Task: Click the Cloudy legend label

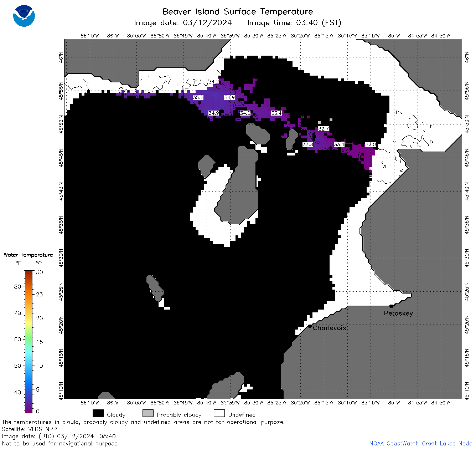Action: 116,415
